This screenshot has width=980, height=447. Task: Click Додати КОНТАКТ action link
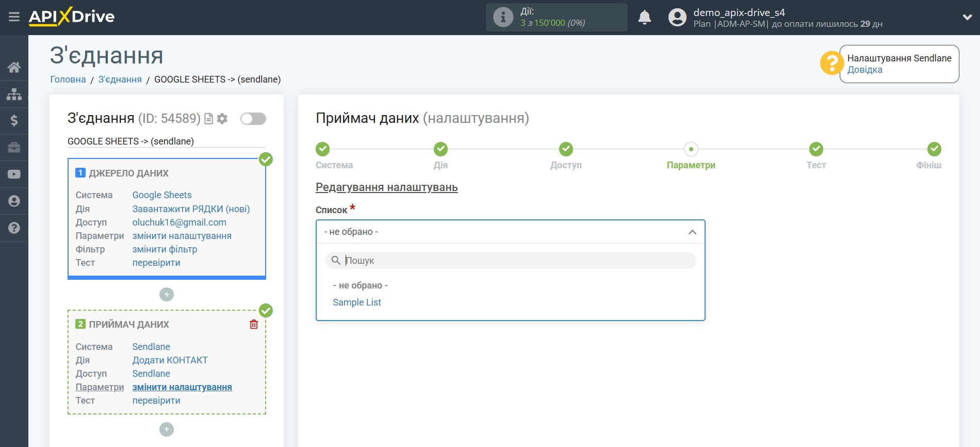click(x=170, y=360)
